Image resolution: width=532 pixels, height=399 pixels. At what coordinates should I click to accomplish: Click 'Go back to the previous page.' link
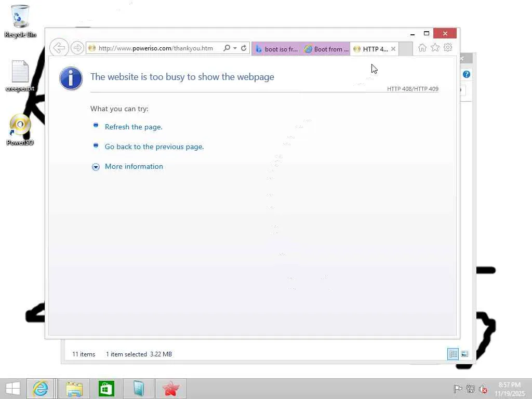pyautogui.click(x=154, y=147)
